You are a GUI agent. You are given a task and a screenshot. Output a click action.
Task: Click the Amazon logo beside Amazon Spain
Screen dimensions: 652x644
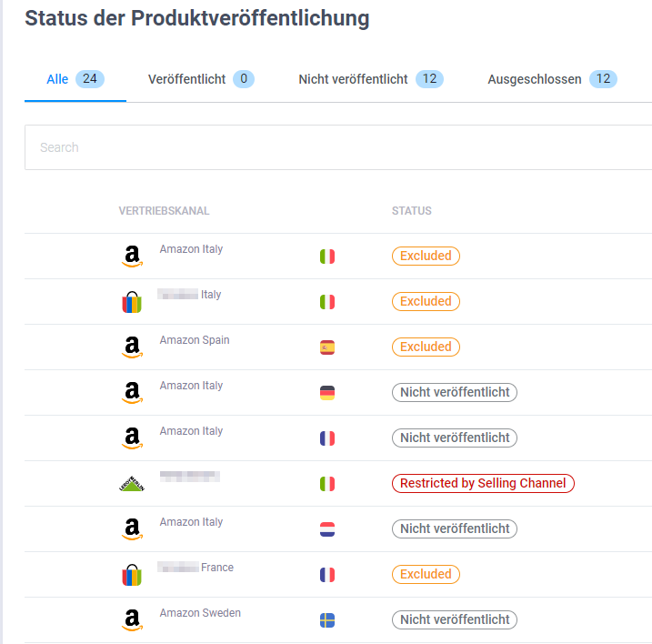coord(132,347)
